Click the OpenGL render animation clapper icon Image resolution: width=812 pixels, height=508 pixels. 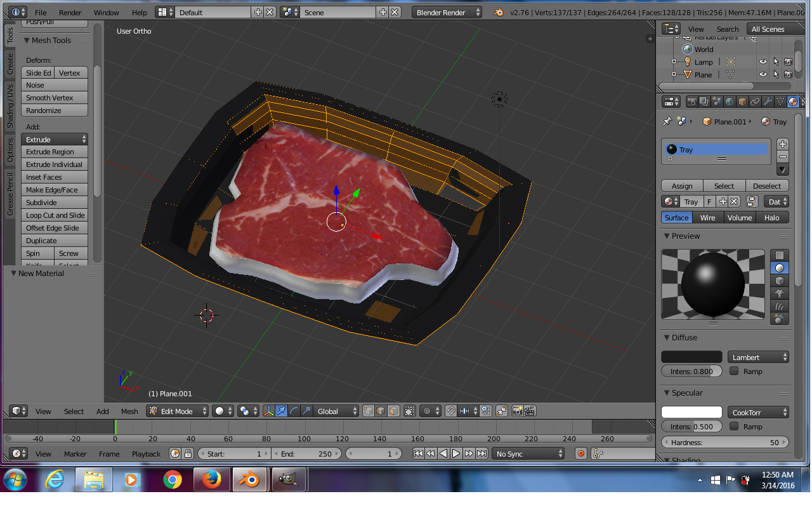pos(530,411)
